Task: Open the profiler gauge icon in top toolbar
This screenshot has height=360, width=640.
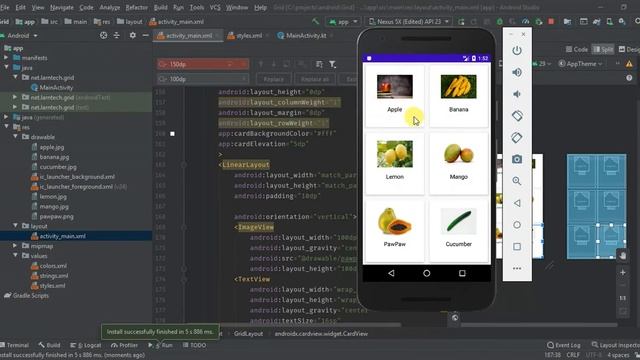Action: 526,22
